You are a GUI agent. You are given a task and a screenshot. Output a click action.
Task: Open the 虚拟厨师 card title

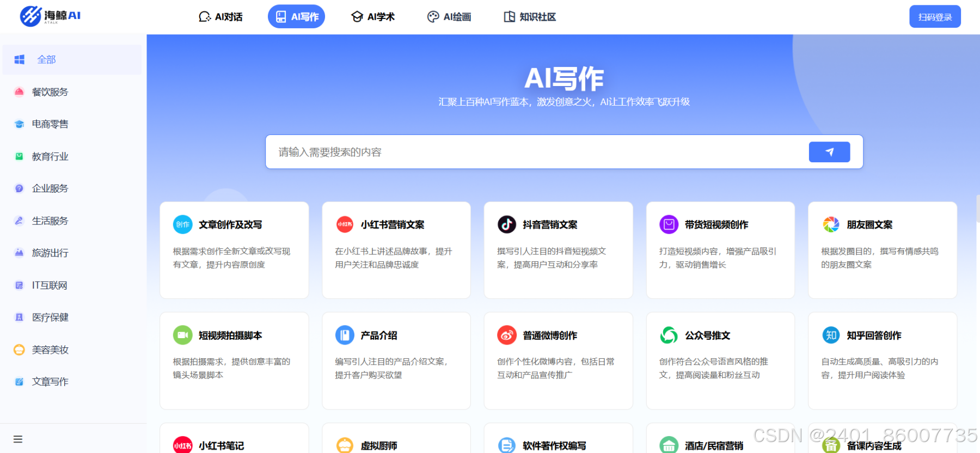pos(379,446)
